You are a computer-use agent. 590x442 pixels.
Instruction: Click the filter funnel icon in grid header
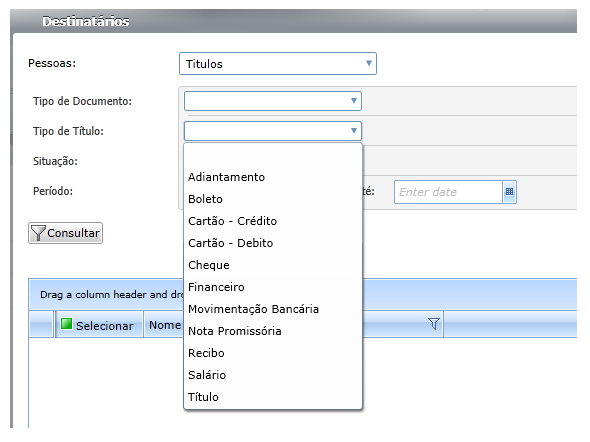click(433, 324)
